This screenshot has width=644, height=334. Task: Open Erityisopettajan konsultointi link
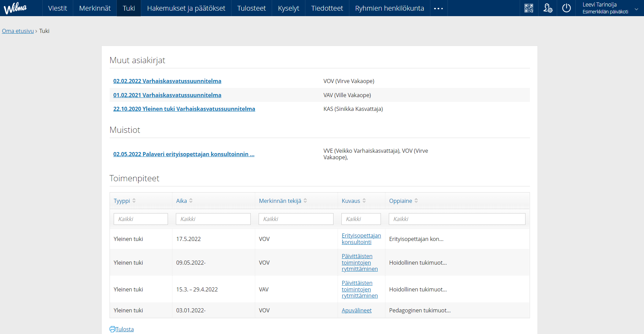pos(361,239)
